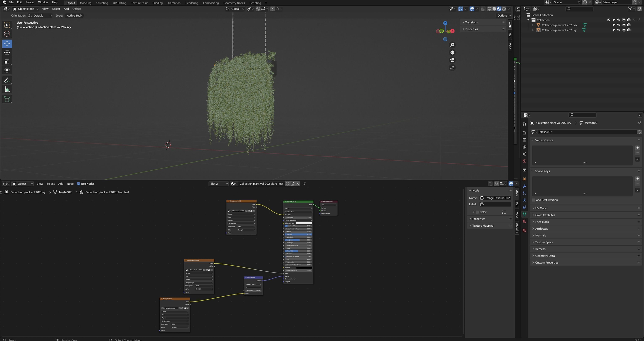The width and height of the screenshot is (644, 341).
Task: Open the Output properties tab
Action: pyautogui.click(x=525, y=140)
